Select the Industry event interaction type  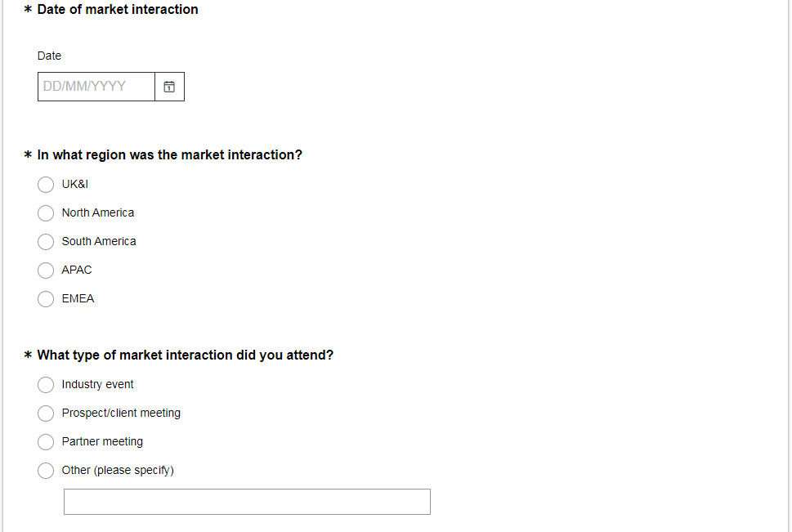coord(46,385)
